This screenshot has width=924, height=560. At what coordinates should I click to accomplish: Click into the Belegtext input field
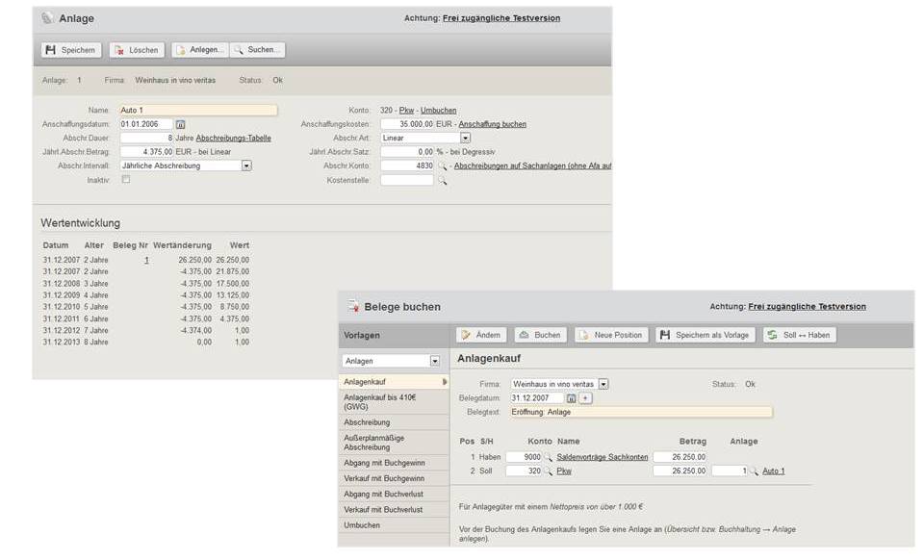click(x=640, y=412)
